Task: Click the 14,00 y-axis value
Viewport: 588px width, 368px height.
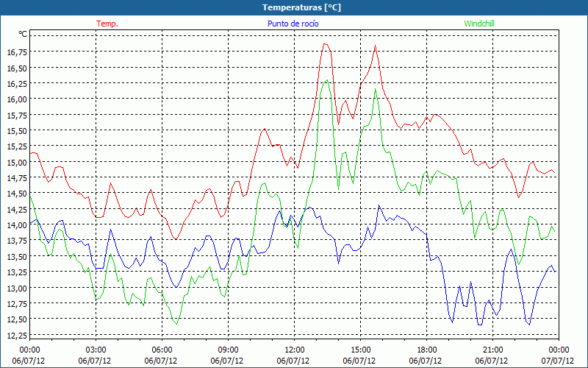Action: pyautogui.click(x=17, y=225)
